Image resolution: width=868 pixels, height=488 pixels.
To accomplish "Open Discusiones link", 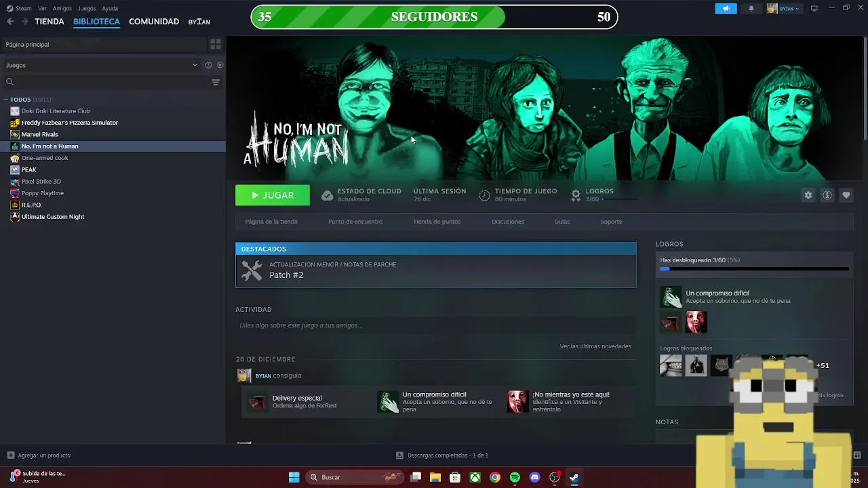I will tap(508, 222).
